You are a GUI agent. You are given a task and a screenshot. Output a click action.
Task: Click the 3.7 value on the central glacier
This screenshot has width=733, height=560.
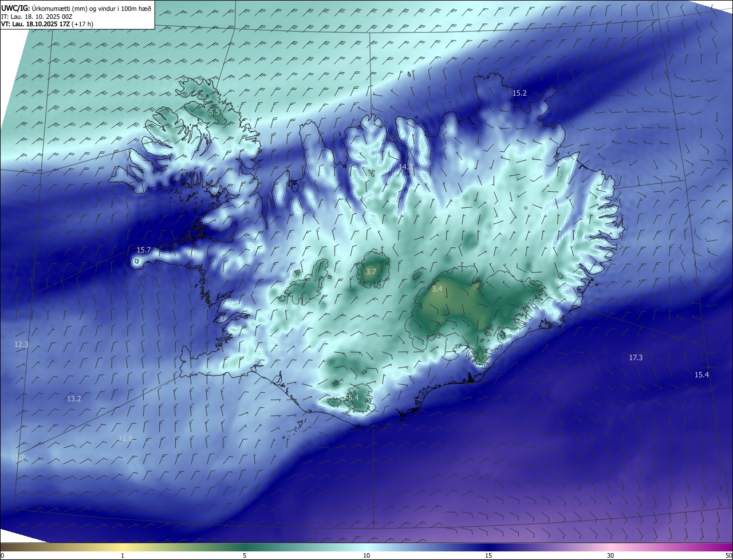[371, 271]
